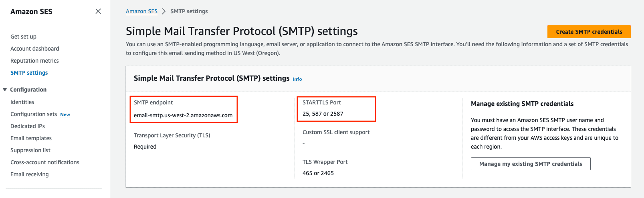Click Manage my existing SMTP credentials
The width and height of the screenshot is (644, 198).
pos(531,164)
